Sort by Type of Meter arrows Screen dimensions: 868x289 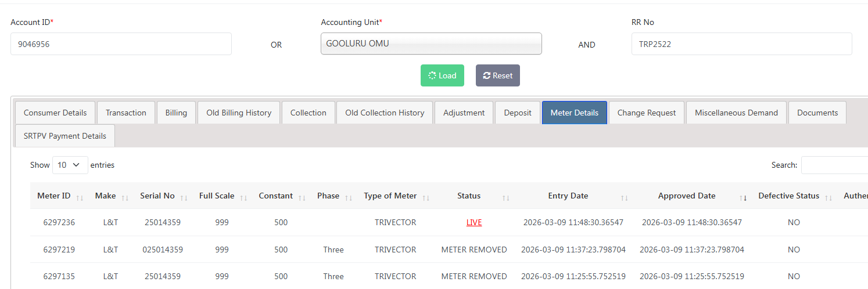[x=426, y=197]
